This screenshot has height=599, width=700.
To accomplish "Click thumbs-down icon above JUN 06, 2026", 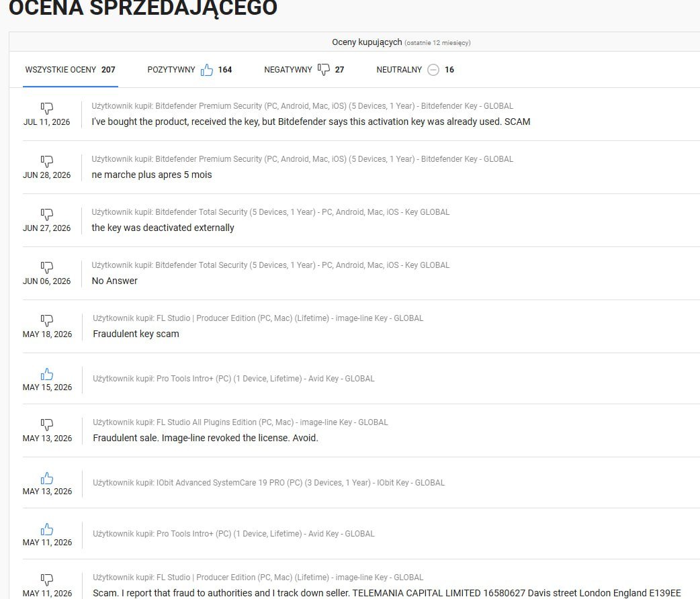I will click(47, 267).
